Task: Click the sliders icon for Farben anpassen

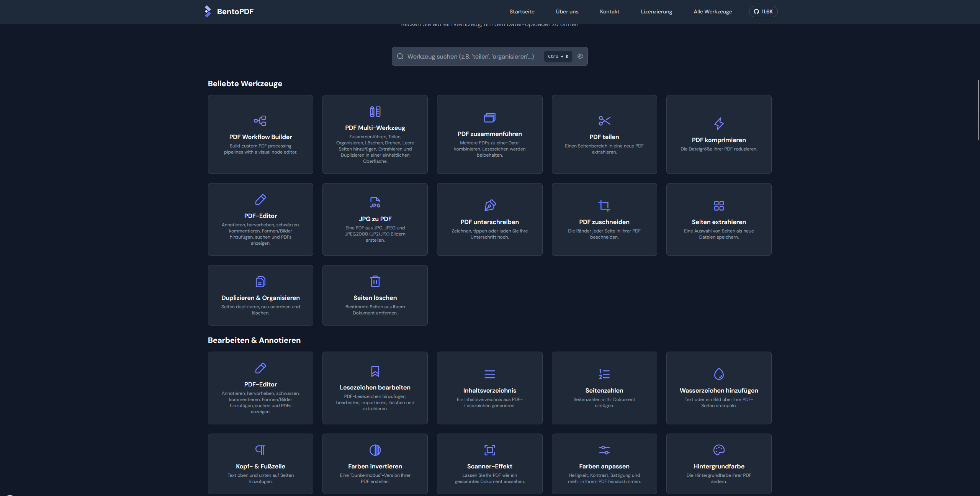Action: coord(604,450)
